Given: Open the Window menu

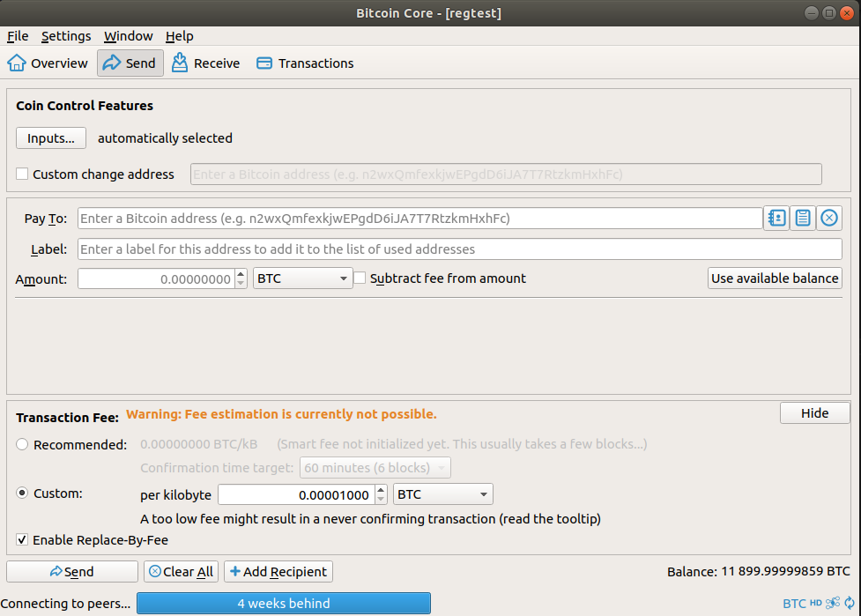Looking at the screenshot, I should (x=129, y=36).
